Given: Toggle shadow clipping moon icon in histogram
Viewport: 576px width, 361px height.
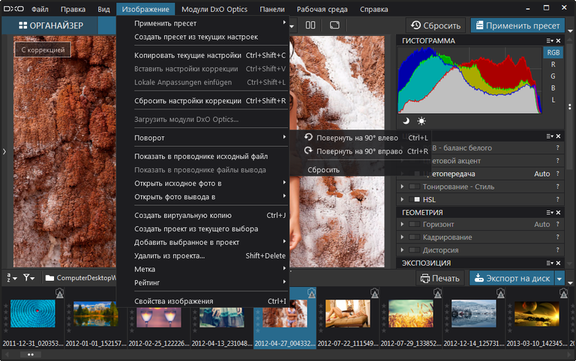Looking at the screenshot, I should tap(406, 121).
